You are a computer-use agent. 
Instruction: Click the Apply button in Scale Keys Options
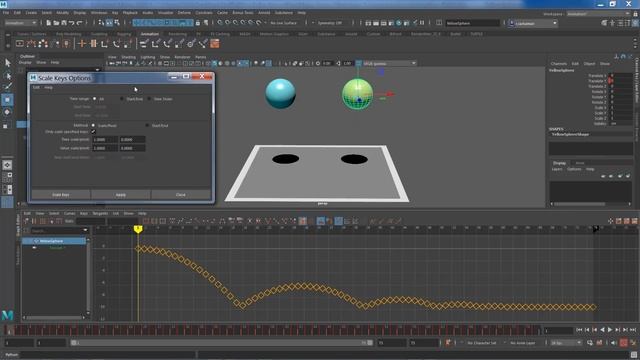pyautogui.click(x=121, y=195)
